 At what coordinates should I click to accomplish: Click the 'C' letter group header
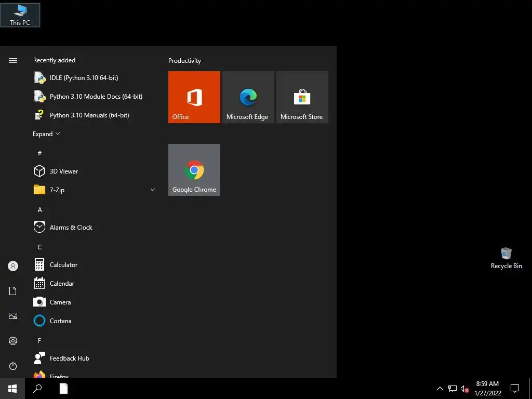39,247
